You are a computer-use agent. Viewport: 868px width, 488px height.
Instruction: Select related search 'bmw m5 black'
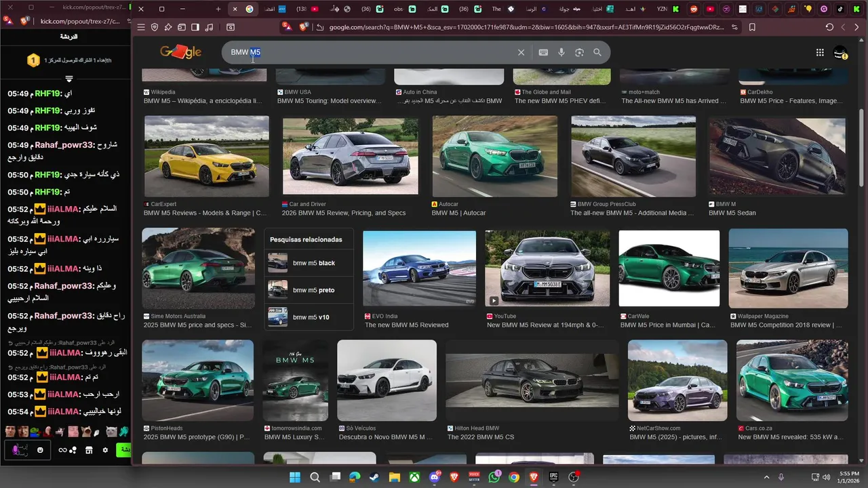click(x=309, y=263)
